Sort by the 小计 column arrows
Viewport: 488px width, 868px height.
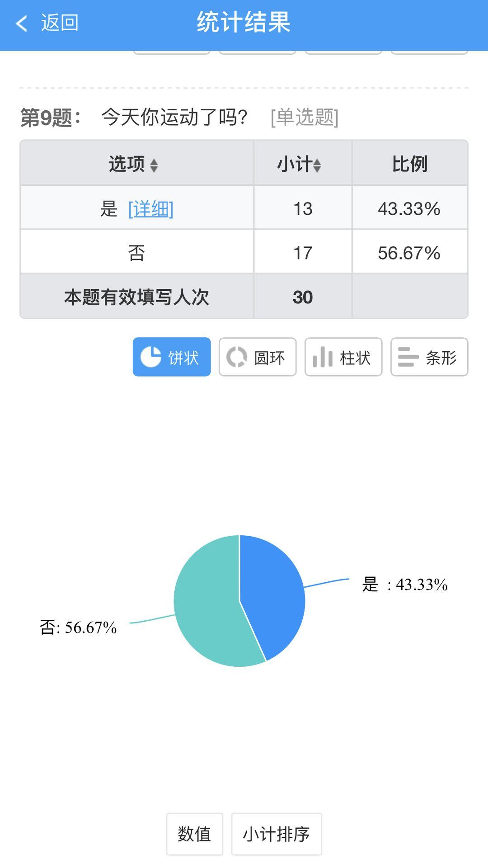317,165
